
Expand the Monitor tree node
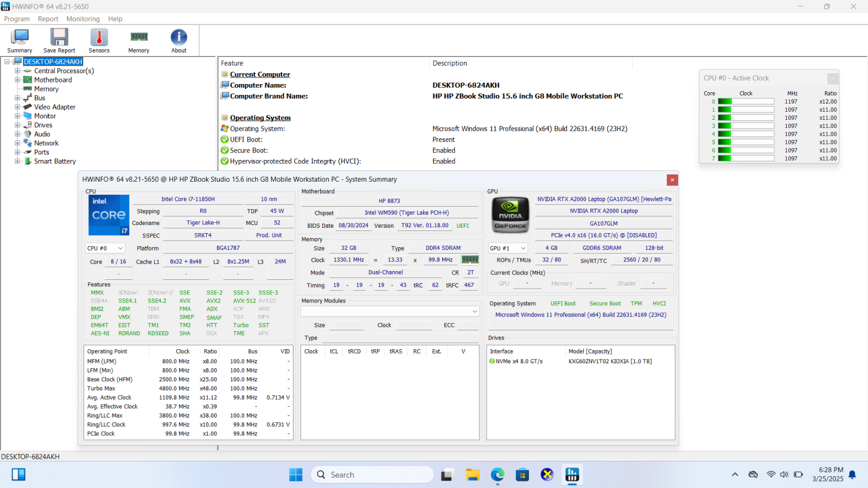(17, 116)
